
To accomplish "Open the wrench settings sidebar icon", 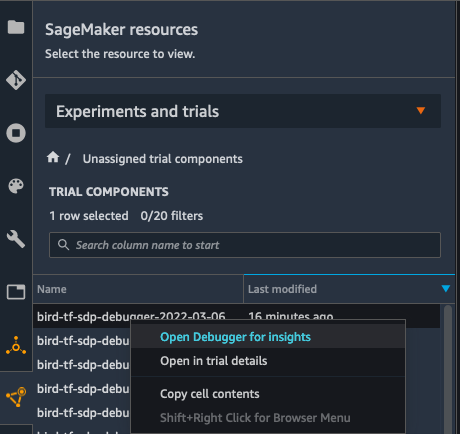I will [x=16, y=239].
